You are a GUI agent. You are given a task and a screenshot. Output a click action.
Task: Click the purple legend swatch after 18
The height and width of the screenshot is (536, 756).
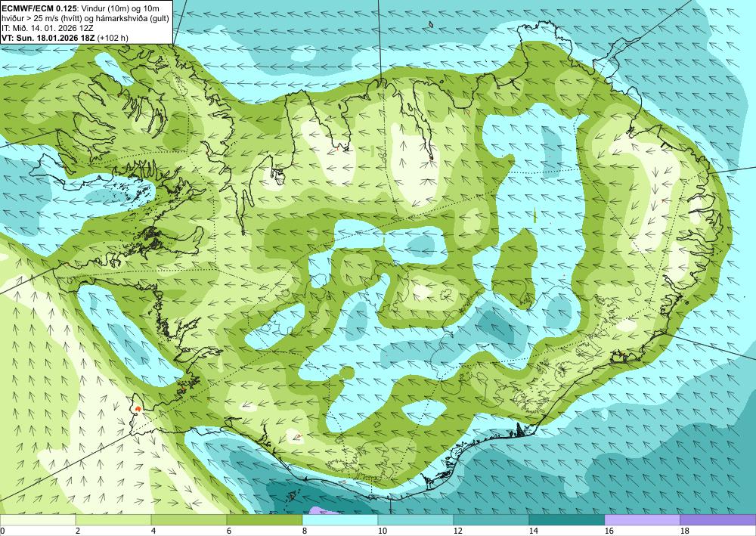pos(718,520)
